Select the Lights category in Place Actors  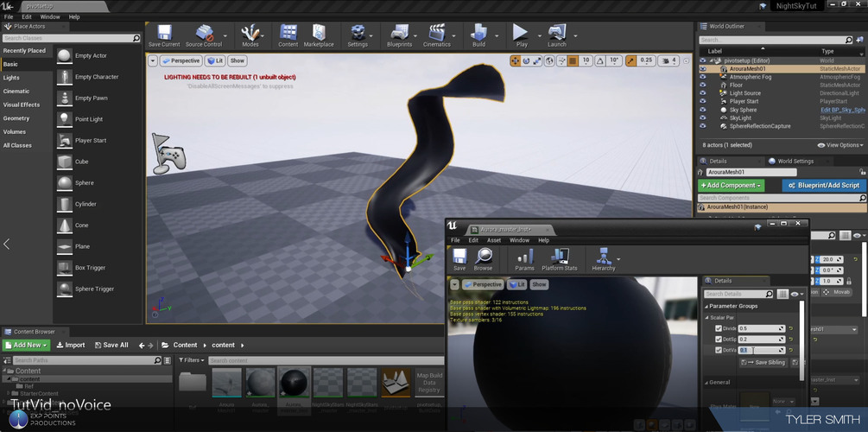point(11,78)
